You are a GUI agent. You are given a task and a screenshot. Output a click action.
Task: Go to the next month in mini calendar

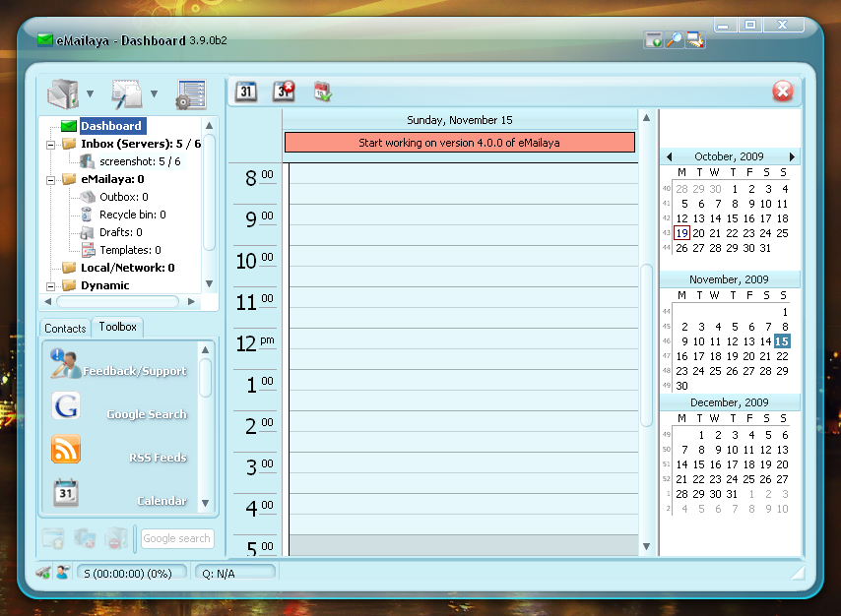tap(792, 156)
